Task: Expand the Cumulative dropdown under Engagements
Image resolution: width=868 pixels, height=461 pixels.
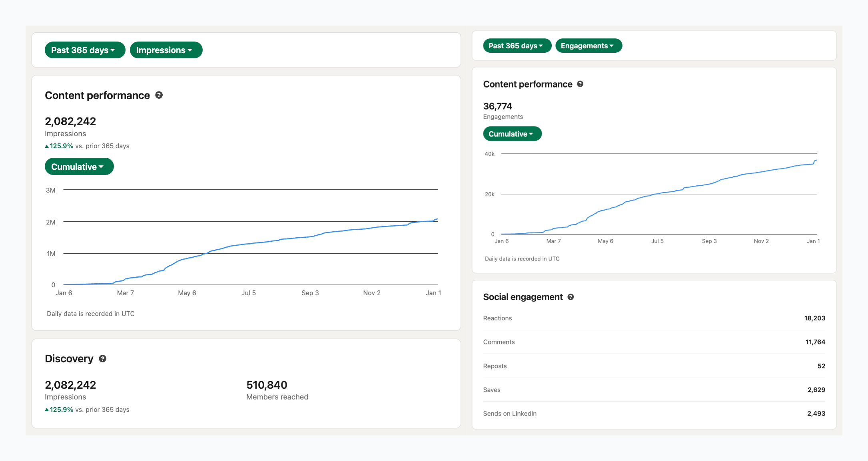Action: pos(512,134)
